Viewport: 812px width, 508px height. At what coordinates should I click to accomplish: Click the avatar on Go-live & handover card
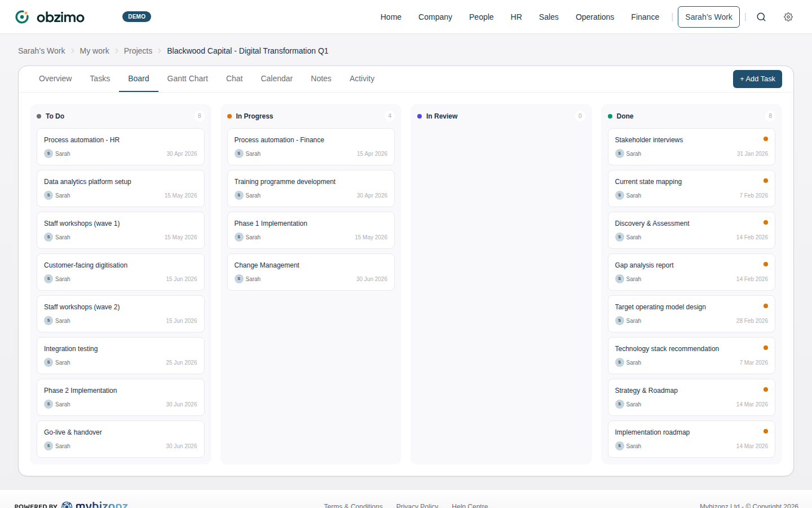[x=48, y=446]
